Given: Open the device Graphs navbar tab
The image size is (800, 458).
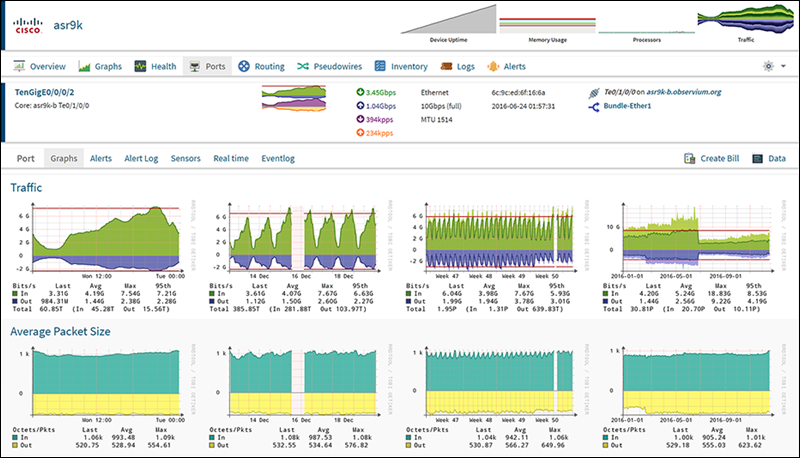Looking at the screenshot, I should (100, 66).
